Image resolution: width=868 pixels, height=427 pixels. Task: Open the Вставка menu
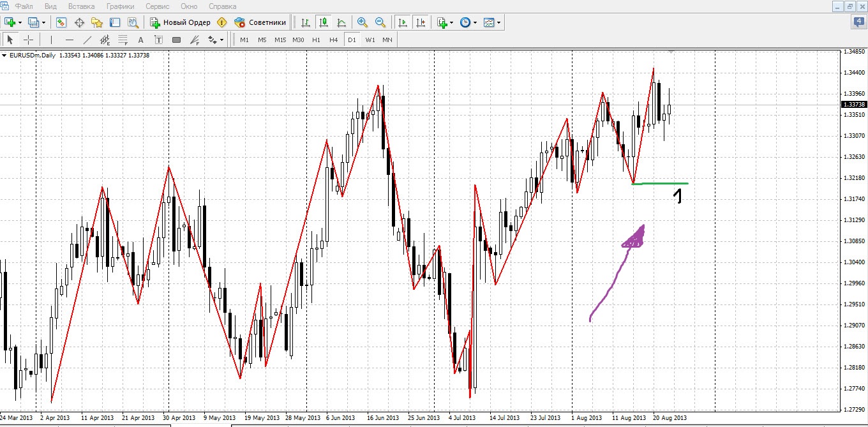pos(81,6)
